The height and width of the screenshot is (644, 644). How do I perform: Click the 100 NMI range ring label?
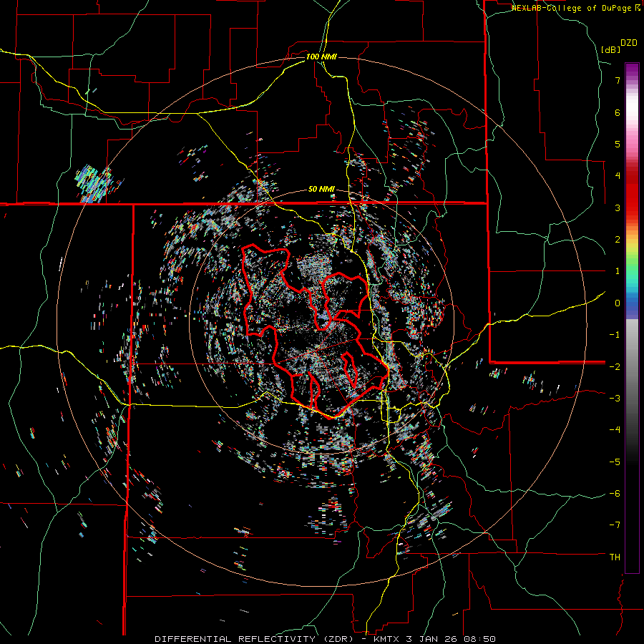pos(321,57)
